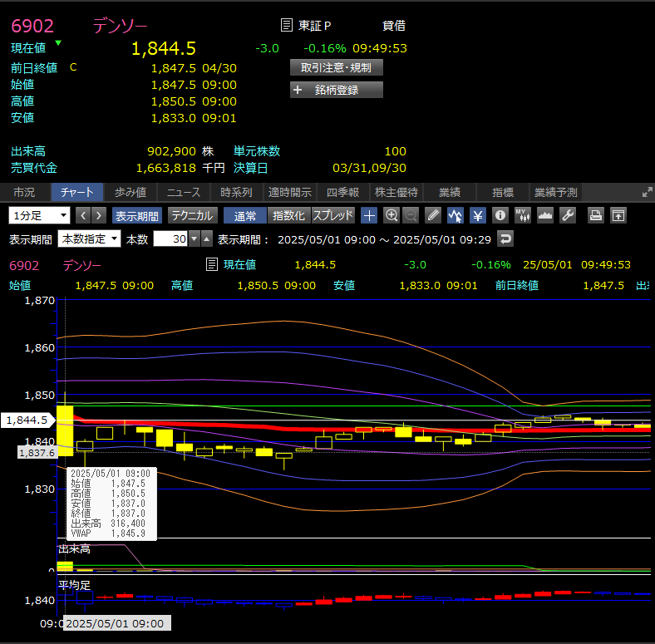Open the 業績 tab

[x=450, y=192]
